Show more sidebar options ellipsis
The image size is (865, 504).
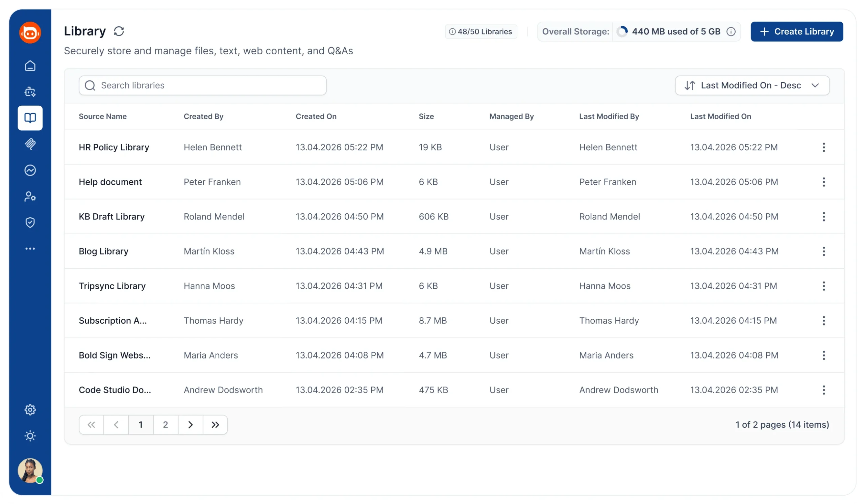click(x=30, y=248)
